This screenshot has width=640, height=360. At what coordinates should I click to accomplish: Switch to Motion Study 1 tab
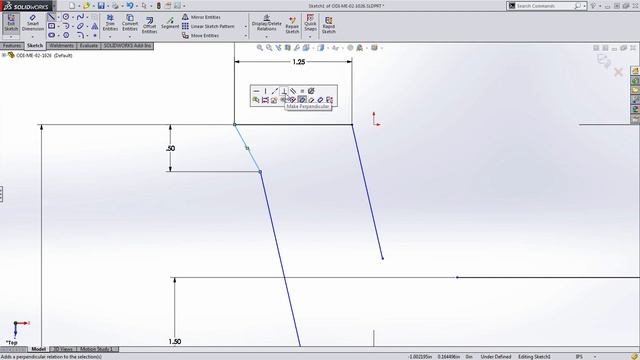tap(96, 349)
